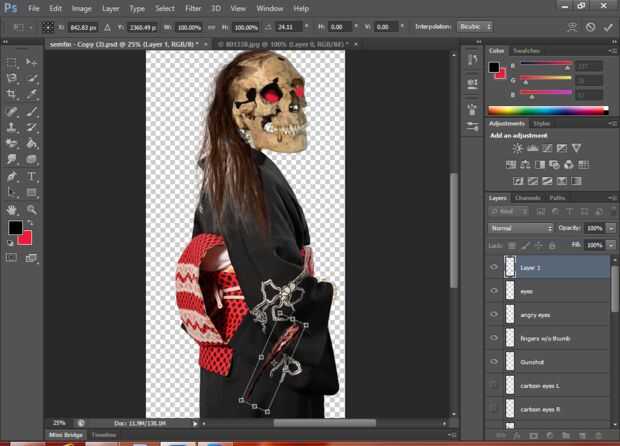Open the Filter menu

coord(193,8)
